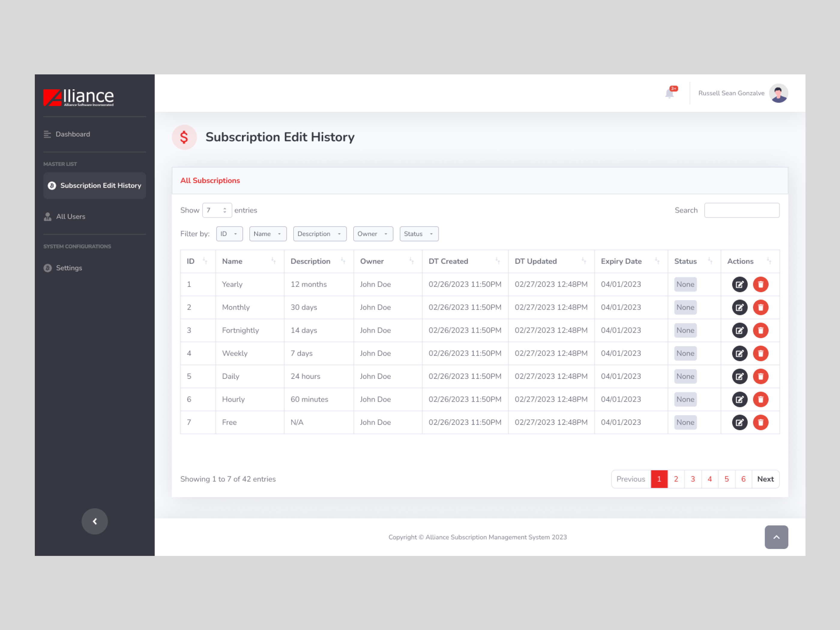
Task: Toggle sorting on Expiry Date column
Action: coord(657,261)
